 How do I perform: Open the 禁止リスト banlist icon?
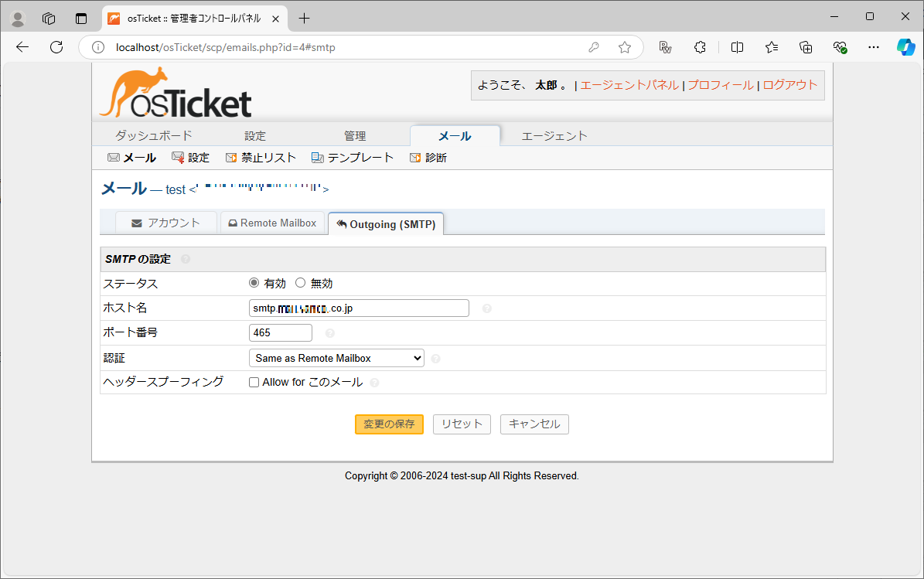coord(261,157)
